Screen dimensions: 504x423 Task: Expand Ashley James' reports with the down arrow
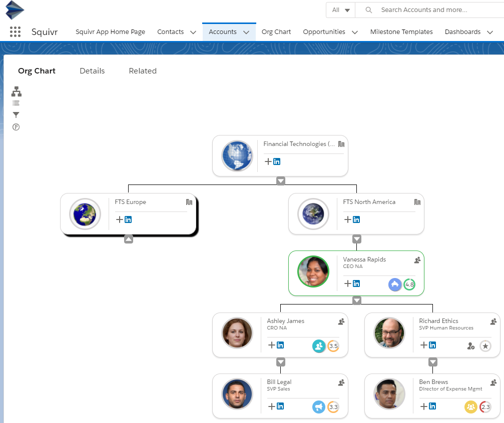[280, 361]
